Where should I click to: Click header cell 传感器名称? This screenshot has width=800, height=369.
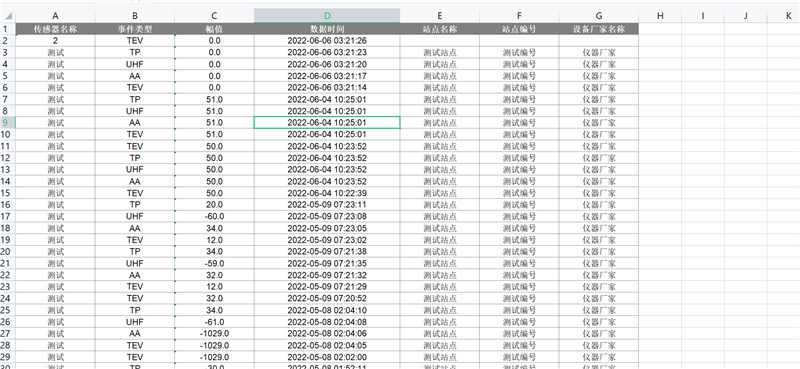[x=56, y=29]
